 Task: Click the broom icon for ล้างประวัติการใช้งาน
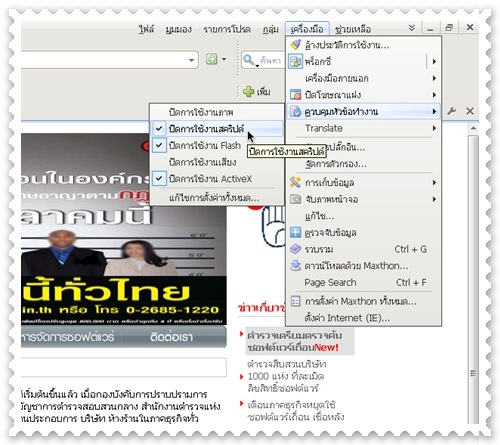coord(295,45)
